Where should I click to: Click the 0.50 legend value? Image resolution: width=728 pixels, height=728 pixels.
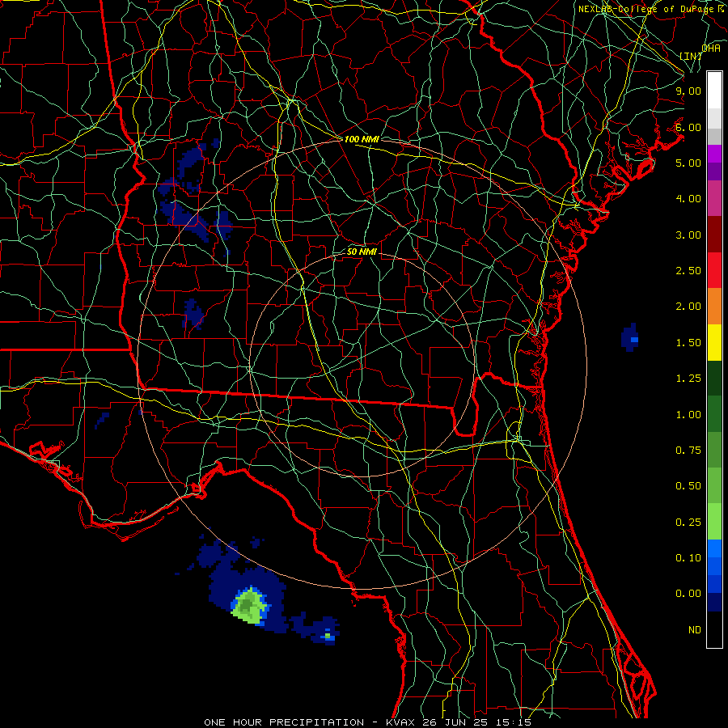click(x=688, y=486)
